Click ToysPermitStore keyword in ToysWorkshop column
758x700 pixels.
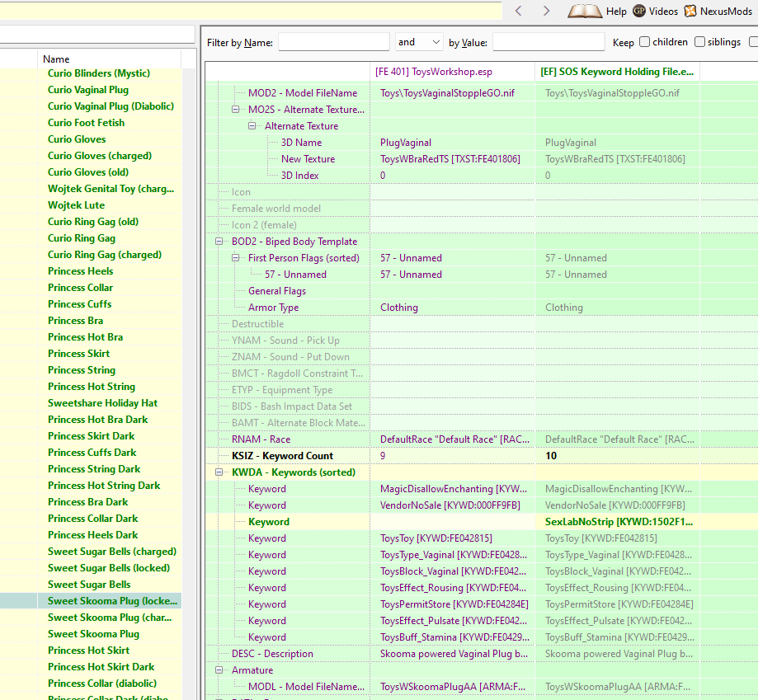tap(454, 604)
